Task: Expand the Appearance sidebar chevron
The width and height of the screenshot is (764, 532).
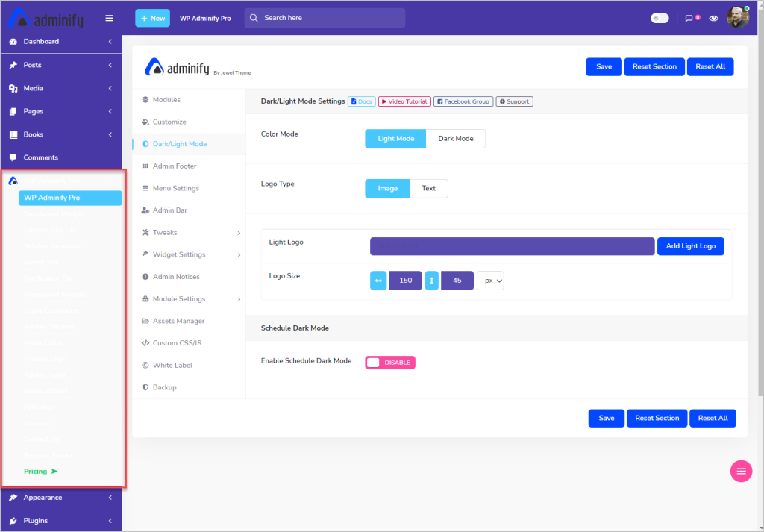Action: point(110,498)
